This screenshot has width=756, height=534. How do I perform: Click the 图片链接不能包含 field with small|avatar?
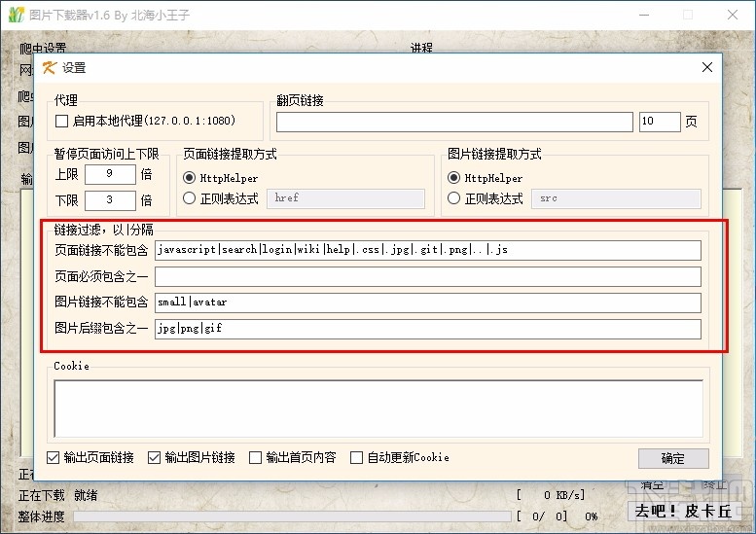click(x=428, y=303)
